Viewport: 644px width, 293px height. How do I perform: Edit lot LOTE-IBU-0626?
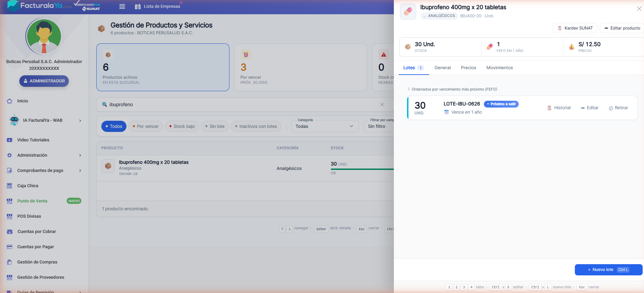pos(589,108)
